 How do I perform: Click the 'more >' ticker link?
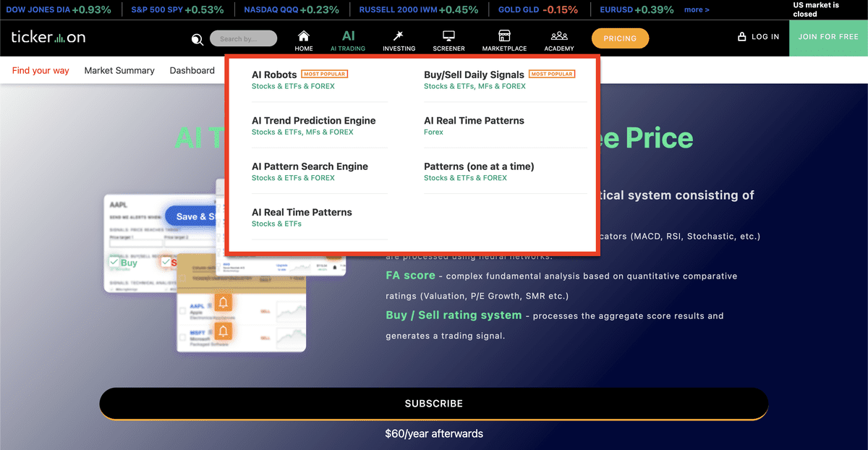pos(697,10)
